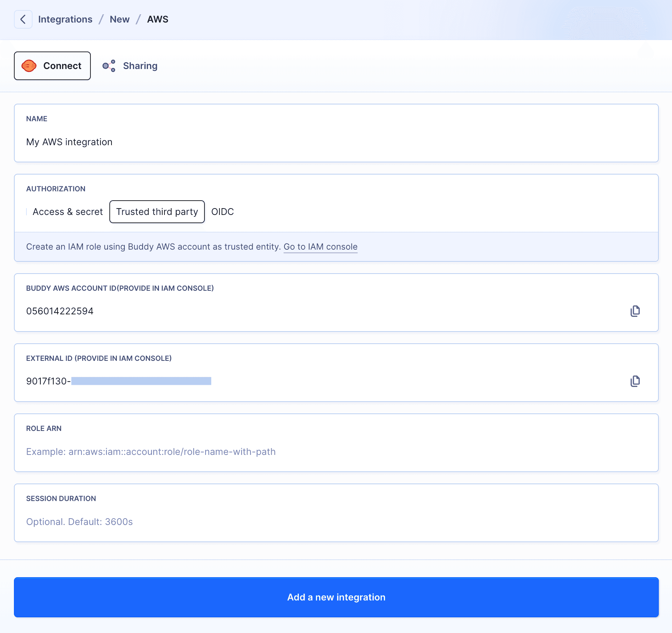Image resolution: width=672 pixels, height=633 pixels.
Task: Copy the Buddy AWS account ID
Action: tap(635, 311)
